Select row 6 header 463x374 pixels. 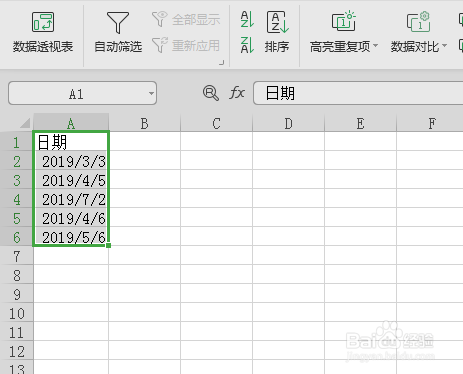point(17,237)
